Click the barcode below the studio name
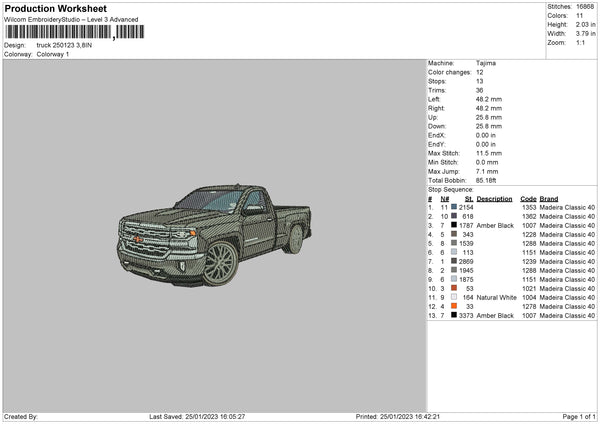The width and height of the screenshot is (600, 424). click(58, 33)
